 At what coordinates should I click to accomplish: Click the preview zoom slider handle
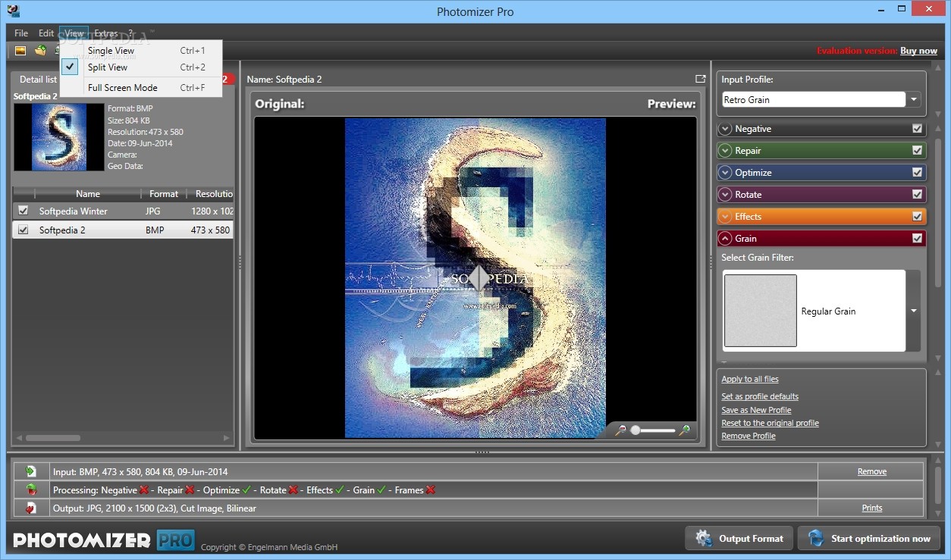pyautogui.click(x=636, y=430)
